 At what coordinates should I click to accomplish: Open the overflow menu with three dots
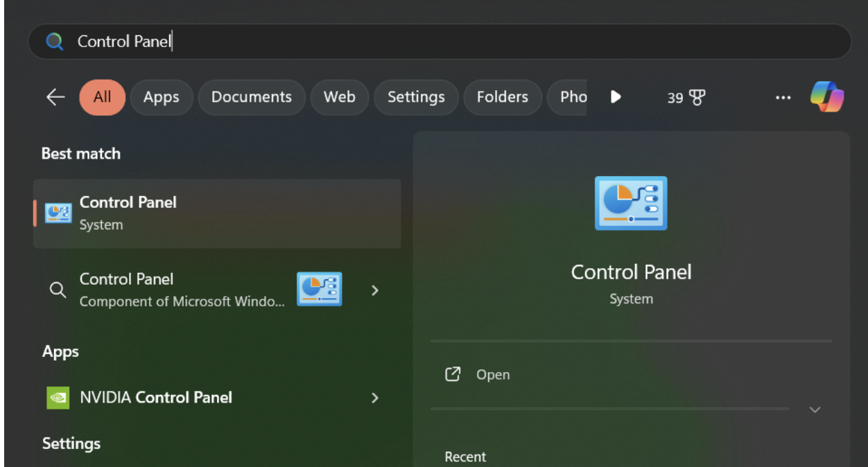(x=783, y=97)
